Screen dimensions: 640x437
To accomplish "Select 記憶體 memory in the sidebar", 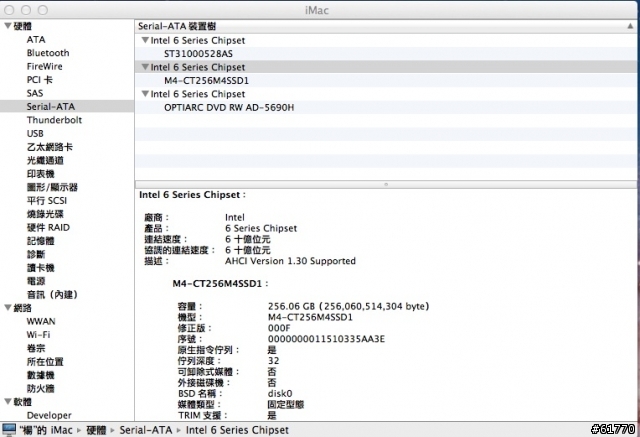I will click(40, 241).
